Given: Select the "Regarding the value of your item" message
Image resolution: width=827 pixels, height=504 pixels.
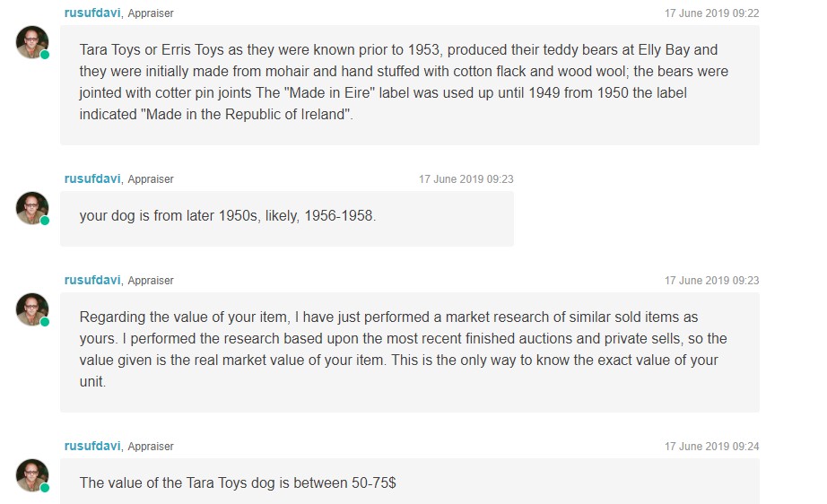Looking at the screenshot, I should click(409, 350).
